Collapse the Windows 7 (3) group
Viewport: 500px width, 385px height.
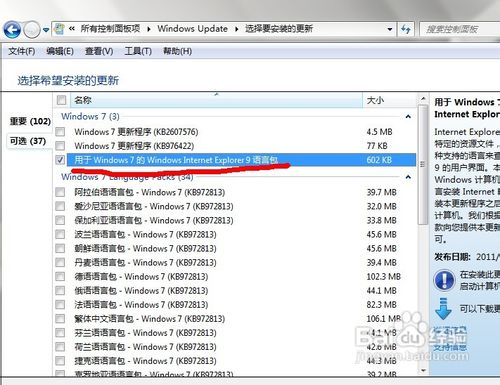pos(408,117)
